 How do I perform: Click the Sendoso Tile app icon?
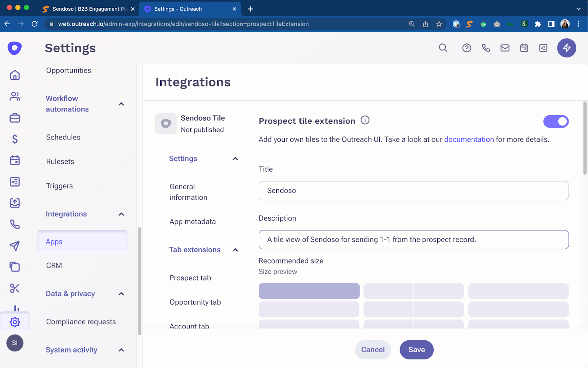click(x=166, y=124)
